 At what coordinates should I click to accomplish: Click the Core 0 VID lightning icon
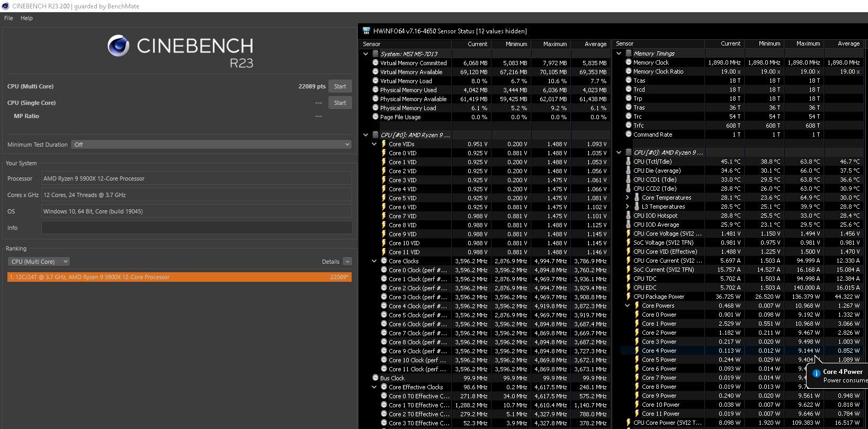pos(383,153)
